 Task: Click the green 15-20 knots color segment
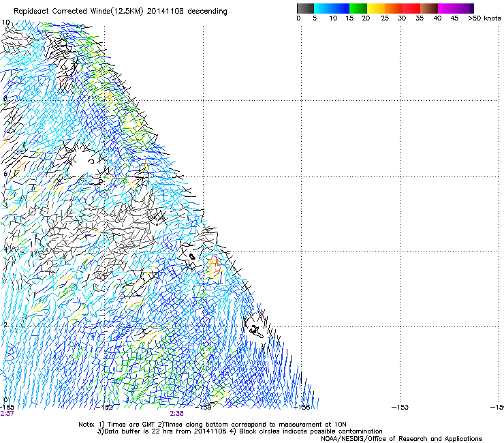tap(358, 8)
